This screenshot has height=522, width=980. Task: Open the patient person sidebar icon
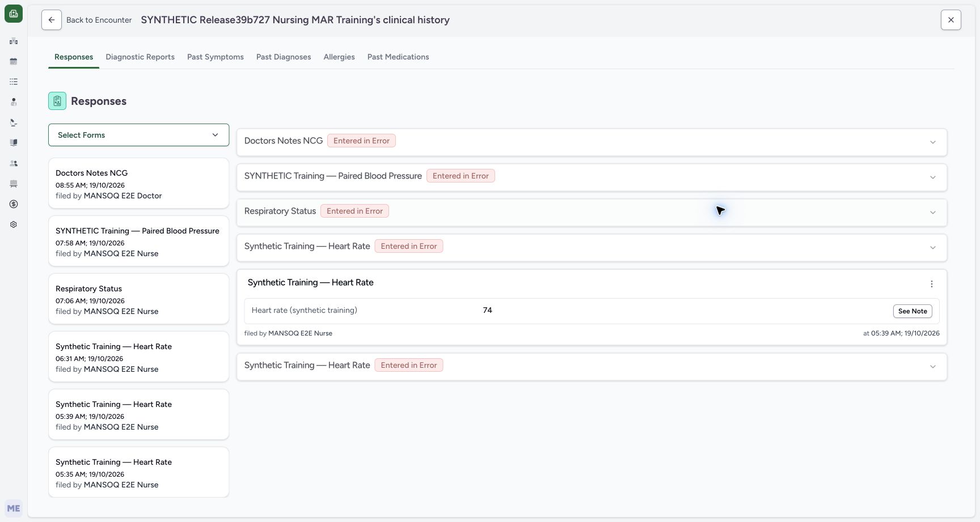click(14, 102)
